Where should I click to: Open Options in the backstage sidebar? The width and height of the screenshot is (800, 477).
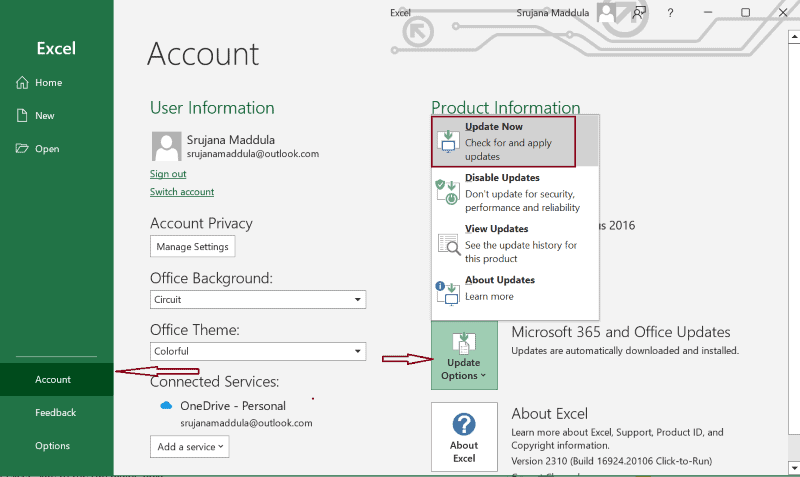(x=57, y=445)
